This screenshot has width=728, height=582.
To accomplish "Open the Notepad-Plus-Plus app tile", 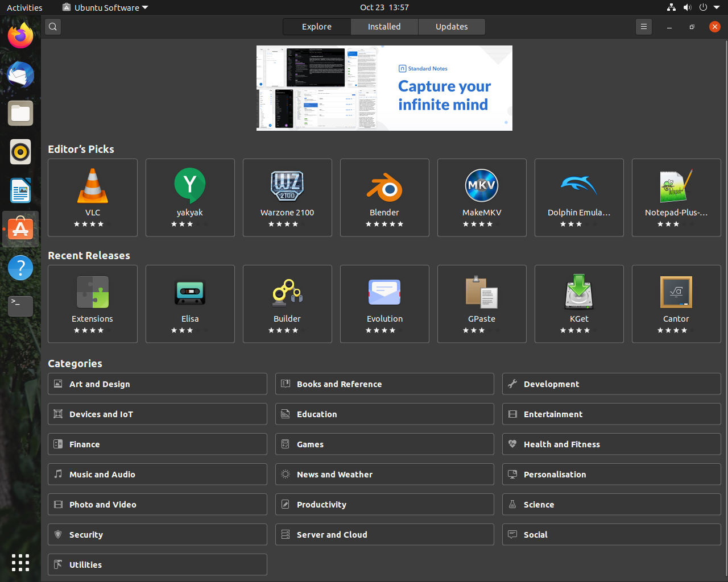I will (x=676, y=198).
